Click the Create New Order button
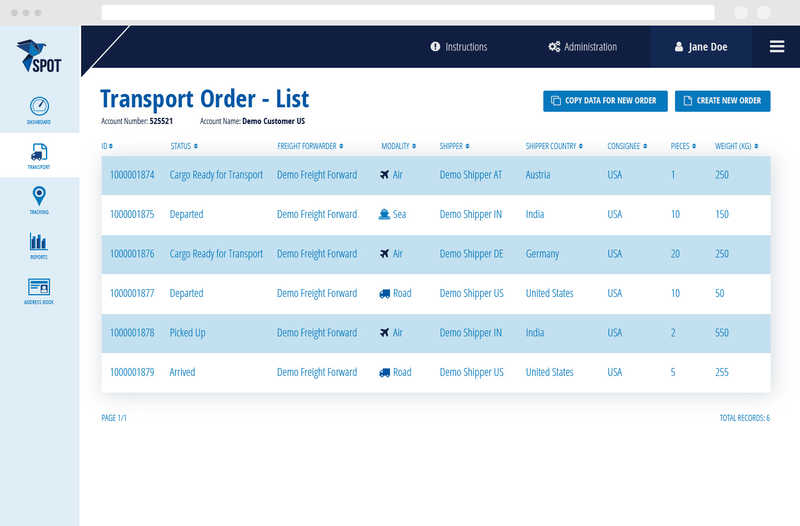The image size is (800, 526). (722, 101)
